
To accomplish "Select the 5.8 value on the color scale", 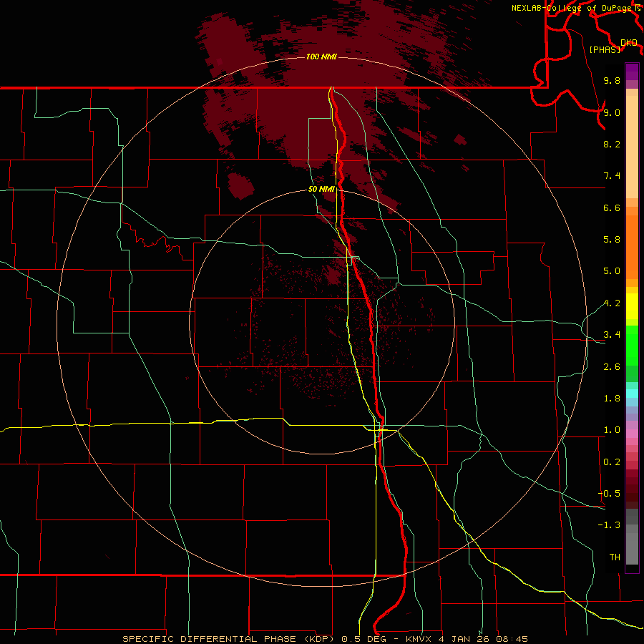I will pyautogui.click(x=612, y=240).
